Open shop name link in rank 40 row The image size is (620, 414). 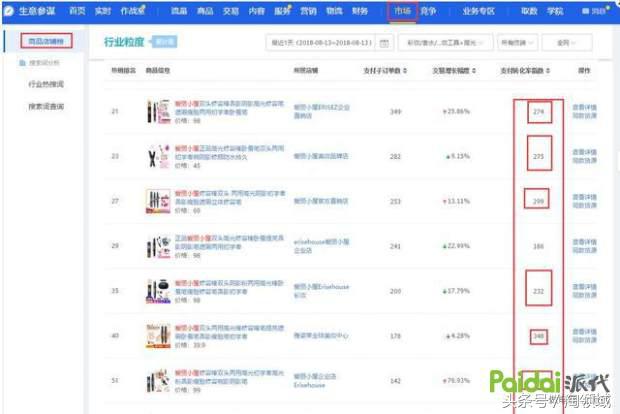pos(321,336)
